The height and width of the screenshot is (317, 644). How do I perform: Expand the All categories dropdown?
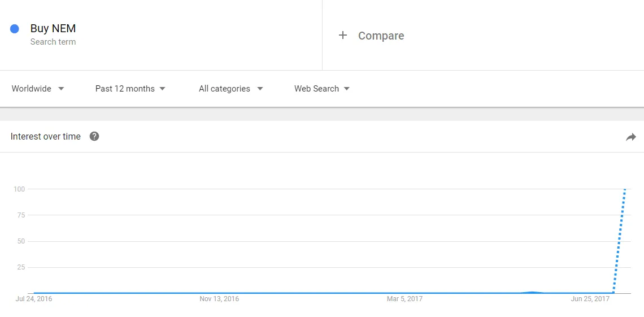tap(231, 89)
